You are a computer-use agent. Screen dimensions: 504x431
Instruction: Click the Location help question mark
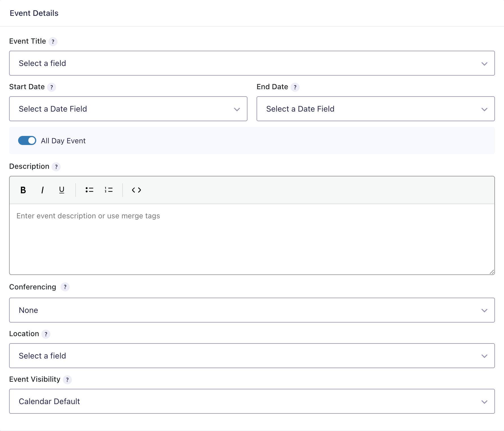point(46,334)
